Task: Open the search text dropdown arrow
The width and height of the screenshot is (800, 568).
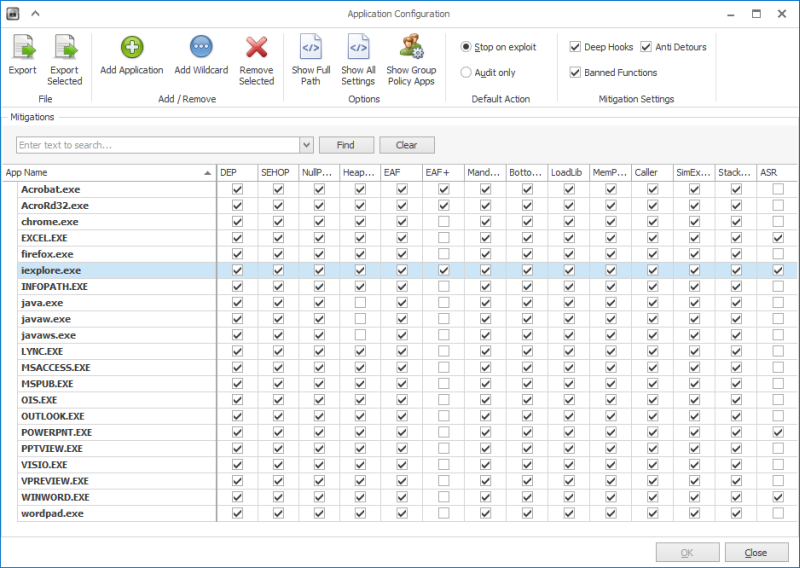Action: [x=306, y=145]
